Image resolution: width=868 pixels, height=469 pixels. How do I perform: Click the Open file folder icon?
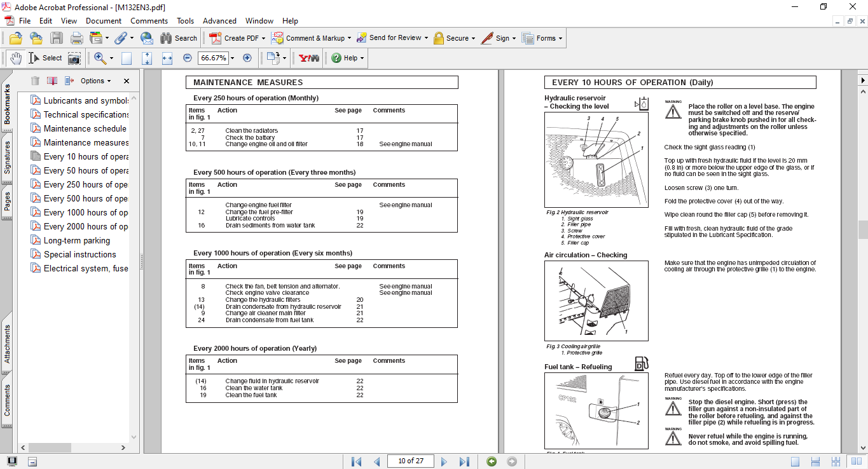[x=16, y=38]
